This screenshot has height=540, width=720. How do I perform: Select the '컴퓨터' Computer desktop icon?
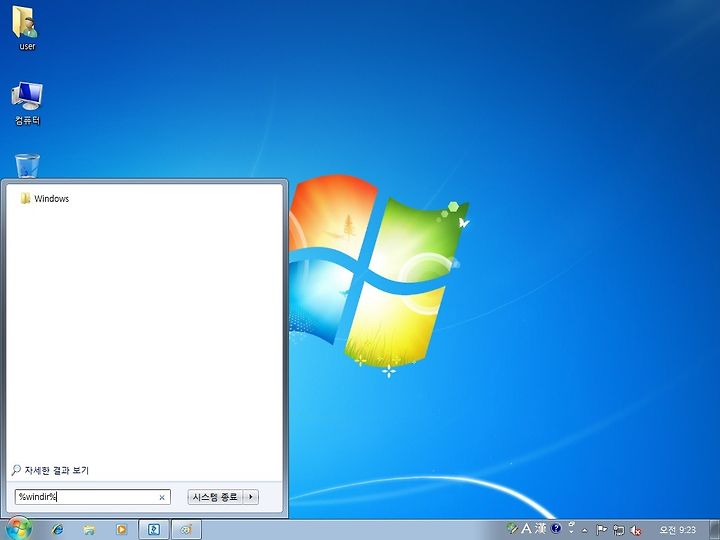tap(27, 103)
